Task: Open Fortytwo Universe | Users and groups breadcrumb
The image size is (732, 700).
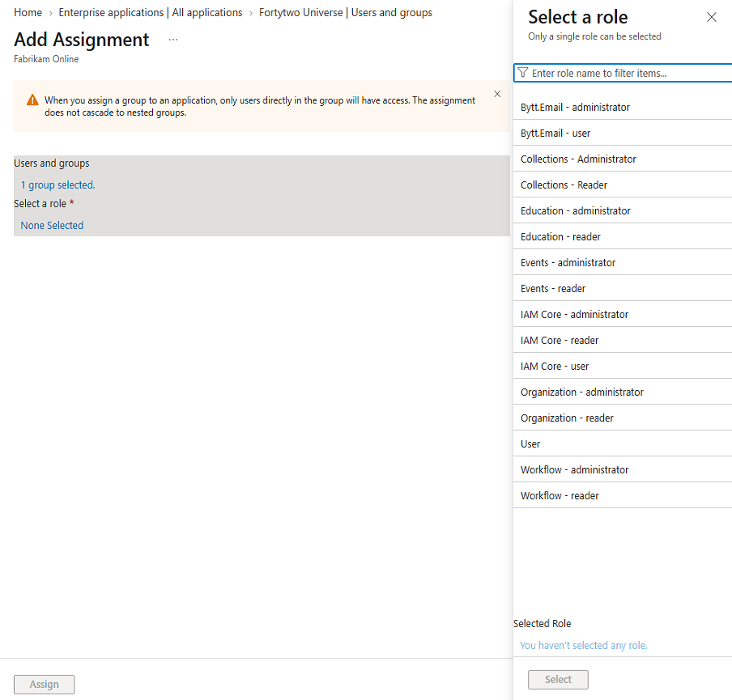Action: (x=346, y=13)
